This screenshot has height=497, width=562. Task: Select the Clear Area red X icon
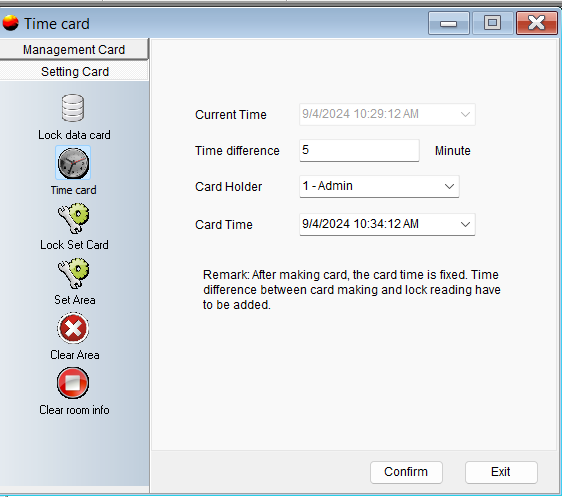point(73,328)
